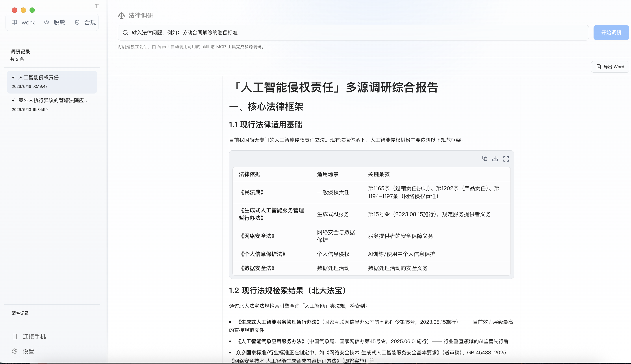Download the table with the download icon
Screen dimensions: 631x364
point(495,158)
